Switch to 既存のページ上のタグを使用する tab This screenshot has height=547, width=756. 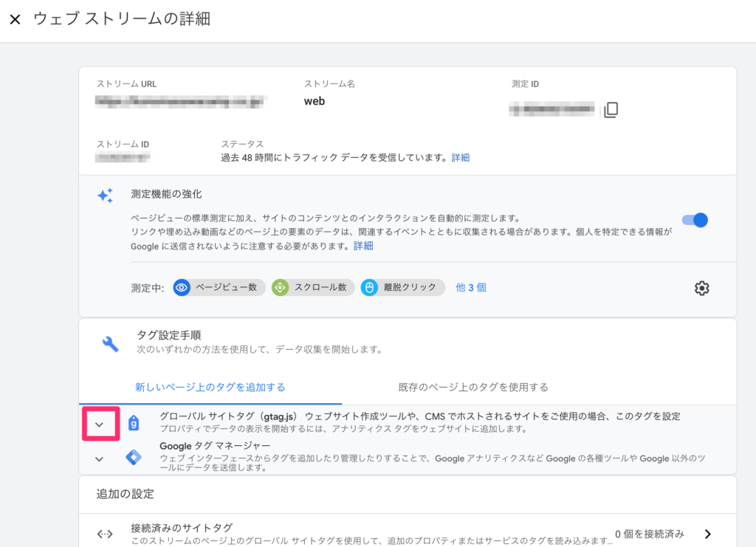tap(473, 387)
